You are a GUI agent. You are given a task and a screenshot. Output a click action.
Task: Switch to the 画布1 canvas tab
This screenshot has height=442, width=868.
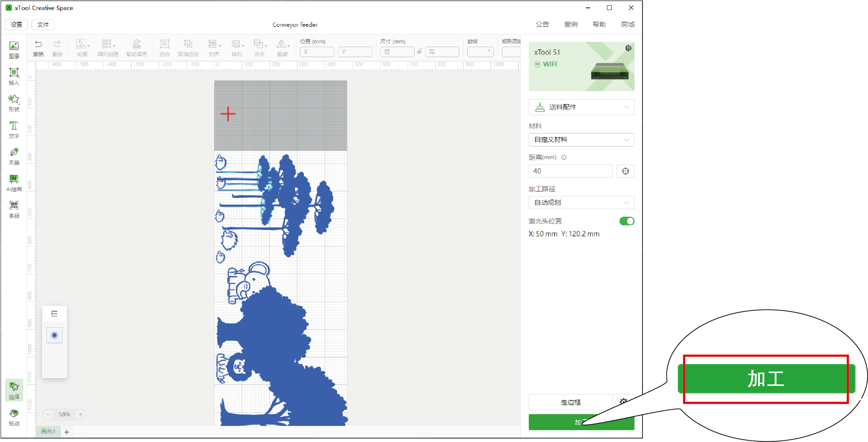click(x=48, y=432)
